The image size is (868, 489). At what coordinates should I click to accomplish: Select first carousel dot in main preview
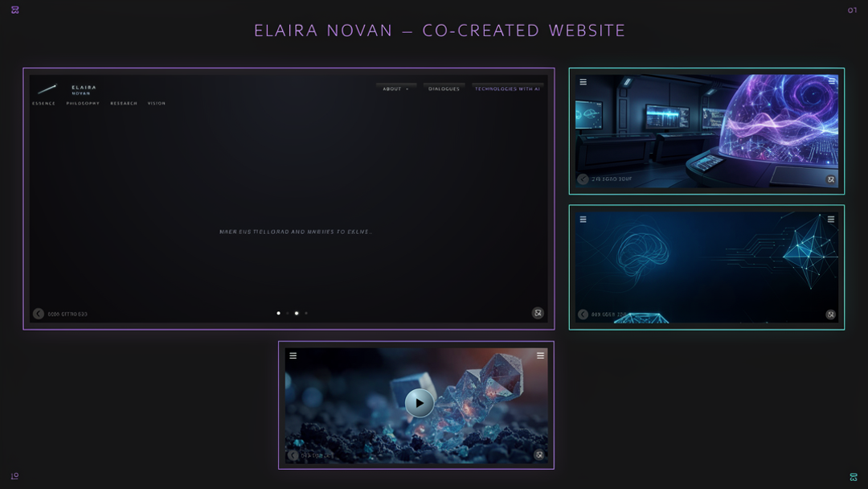click(x=279, y=313)
